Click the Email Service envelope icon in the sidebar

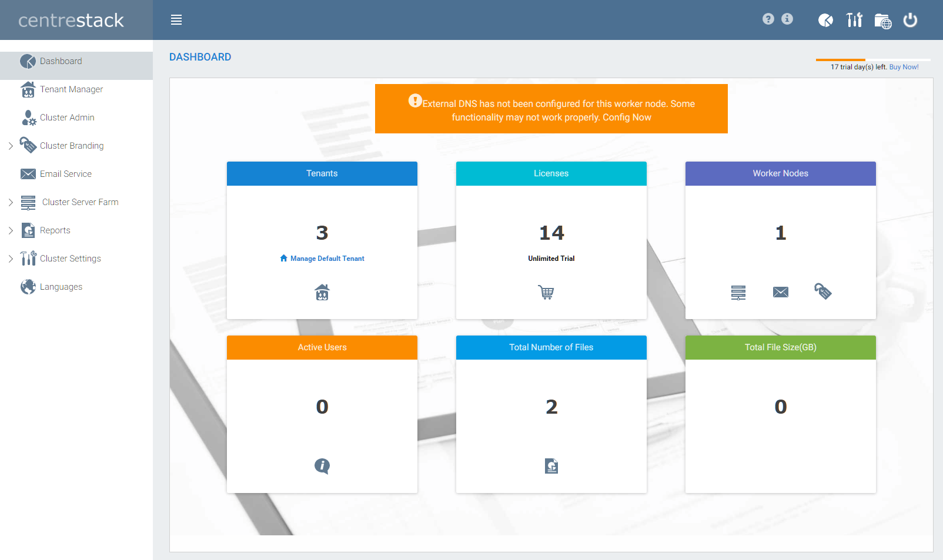(x=28, y=174)
